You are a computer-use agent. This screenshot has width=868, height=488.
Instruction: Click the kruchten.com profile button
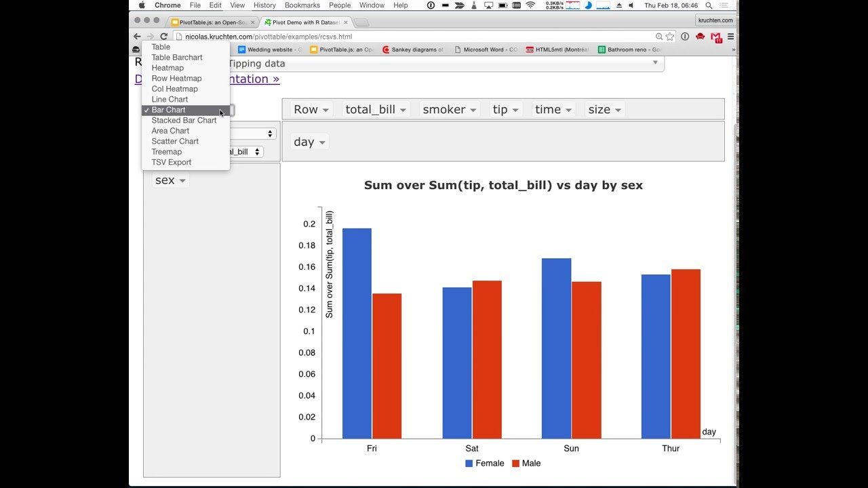pyautogui.click(x=715, y=20)
